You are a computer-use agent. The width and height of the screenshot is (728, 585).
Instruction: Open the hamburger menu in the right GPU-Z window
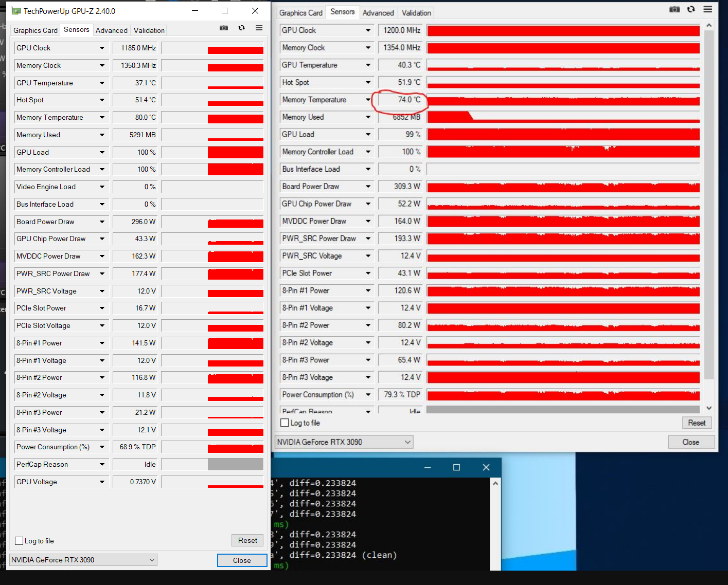tap(708, 9)
